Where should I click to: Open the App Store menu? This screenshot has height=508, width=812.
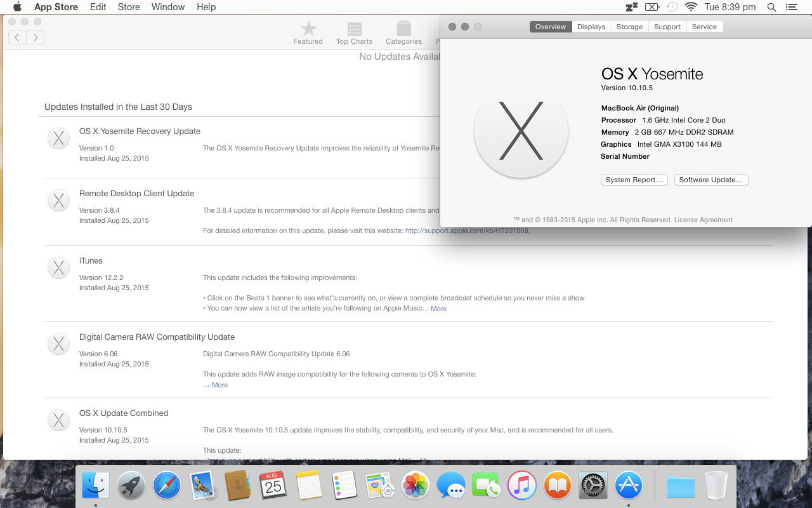pyautogui.click(x=56, y=7)
